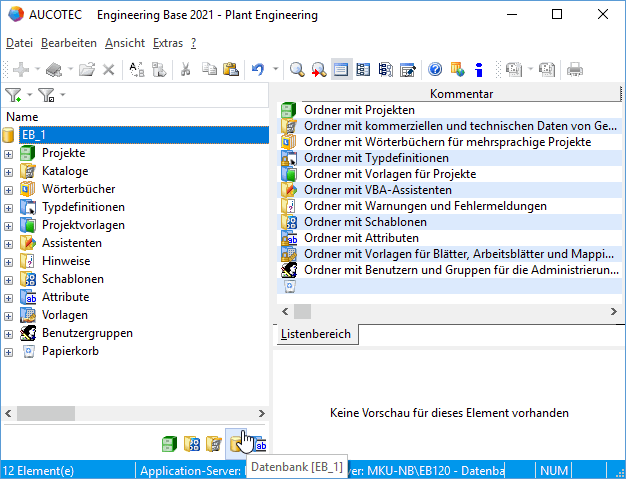Screen dimensions: 626x479
Task: Click the filter funnel icon above the tree
Action: (14, 95)
